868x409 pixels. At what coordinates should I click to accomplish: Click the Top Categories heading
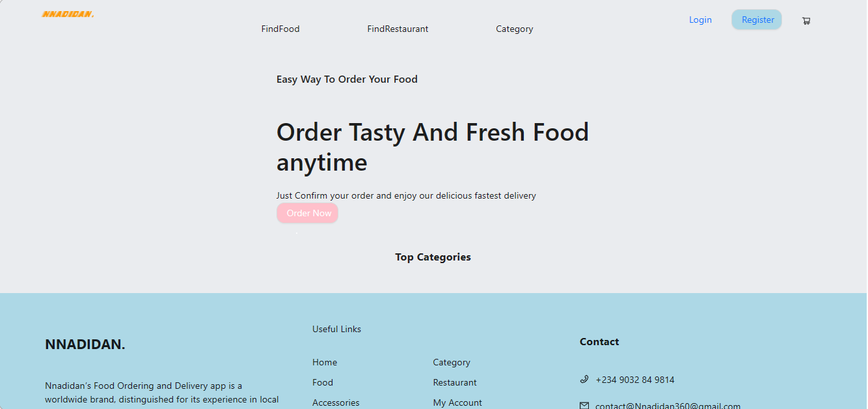pyautogui.click(x=433, y=257)
